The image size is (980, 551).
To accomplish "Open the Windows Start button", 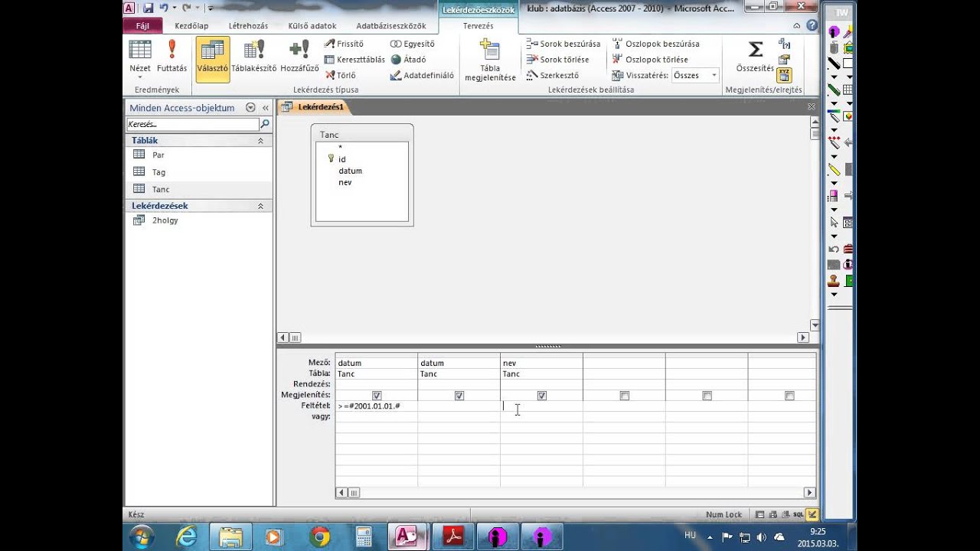I will coord(142,536).
